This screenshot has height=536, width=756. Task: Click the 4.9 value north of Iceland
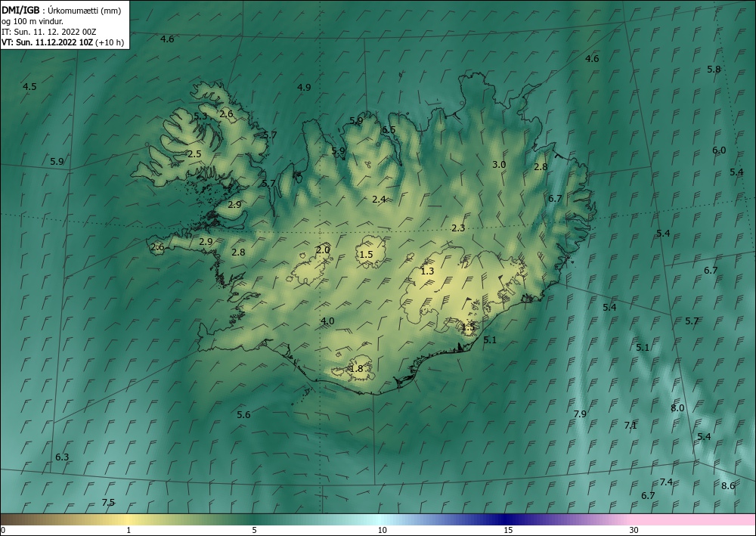coord(304,87)
